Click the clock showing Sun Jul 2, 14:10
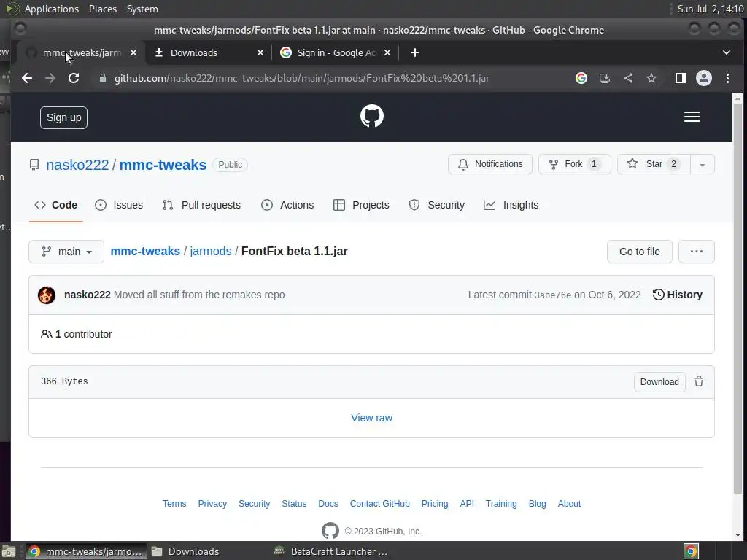This screenshot has height=560, width=747. tap(711, 9)
